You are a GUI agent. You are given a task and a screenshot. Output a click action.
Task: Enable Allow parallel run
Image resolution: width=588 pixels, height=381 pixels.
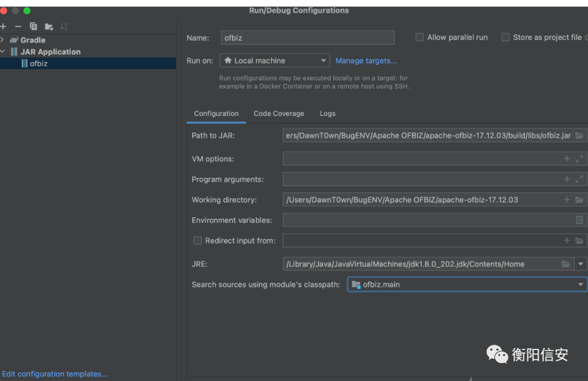coord(420,37)
